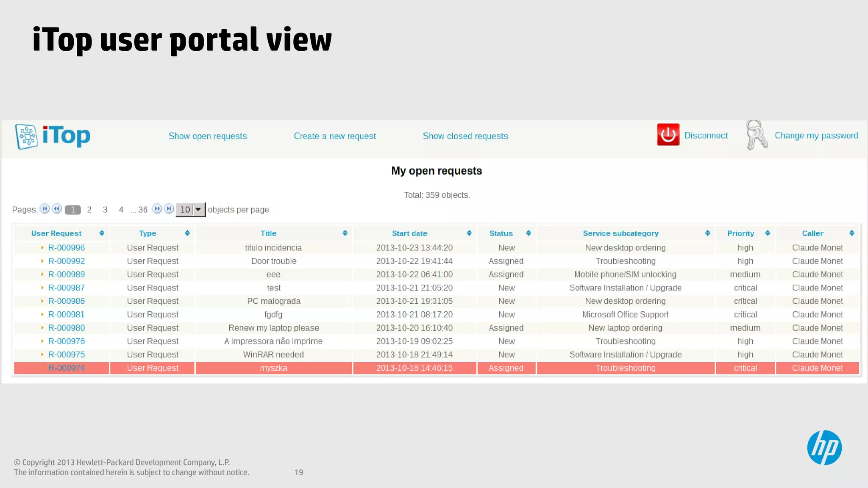Open request R-000987
This screenshot has height=488, width=868.
[x=67, y=288]
